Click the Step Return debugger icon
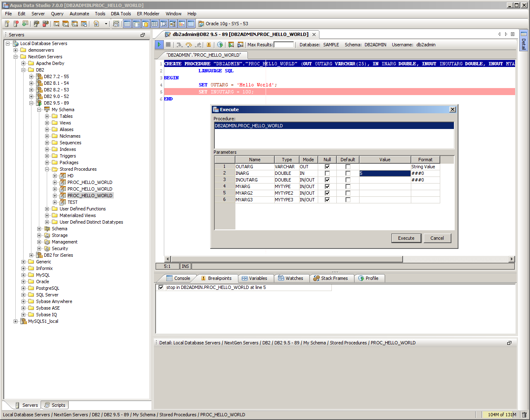The width and height of the screenshot is (530, 420). 199,45
